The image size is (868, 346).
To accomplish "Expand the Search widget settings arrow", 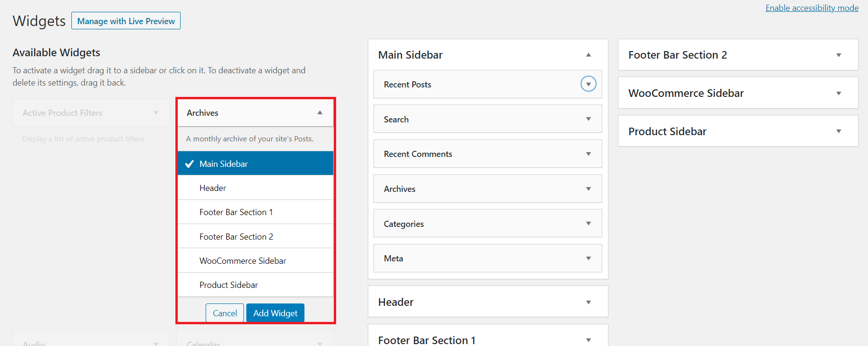I will 588,119.
